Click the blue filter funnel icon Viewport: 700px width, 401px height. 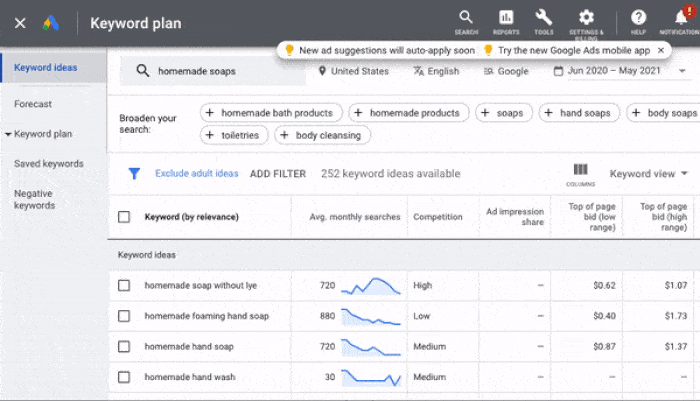[x=134, y=173]
